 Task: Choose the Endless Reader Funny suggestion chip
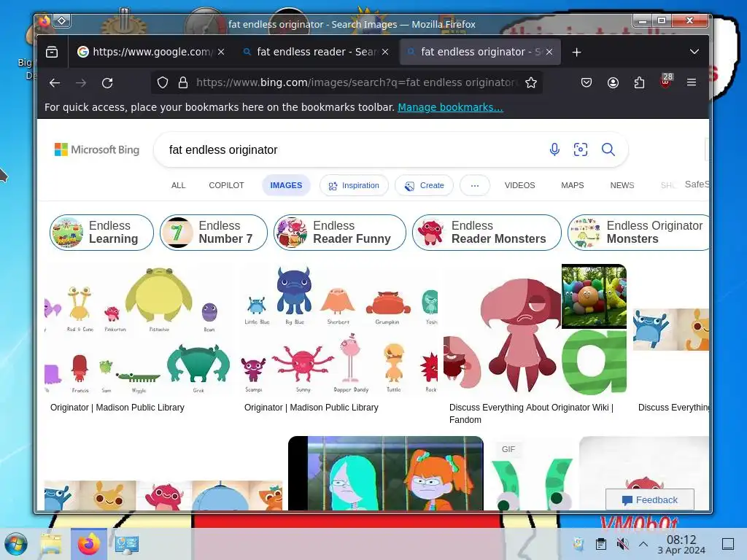coord(340,233)
